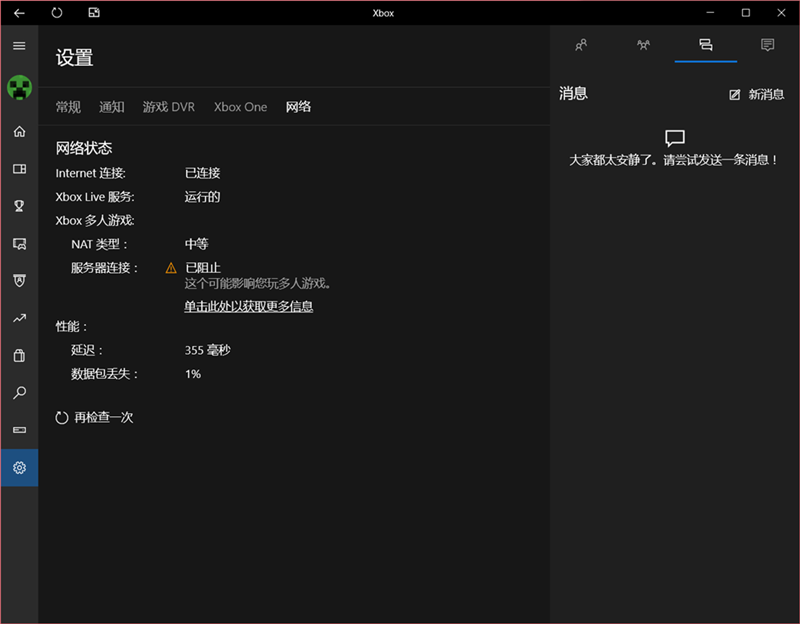The image size is (800, 624).
Task: Open the Xbox Store from the sidebar
Action: (x=19, y=355)
